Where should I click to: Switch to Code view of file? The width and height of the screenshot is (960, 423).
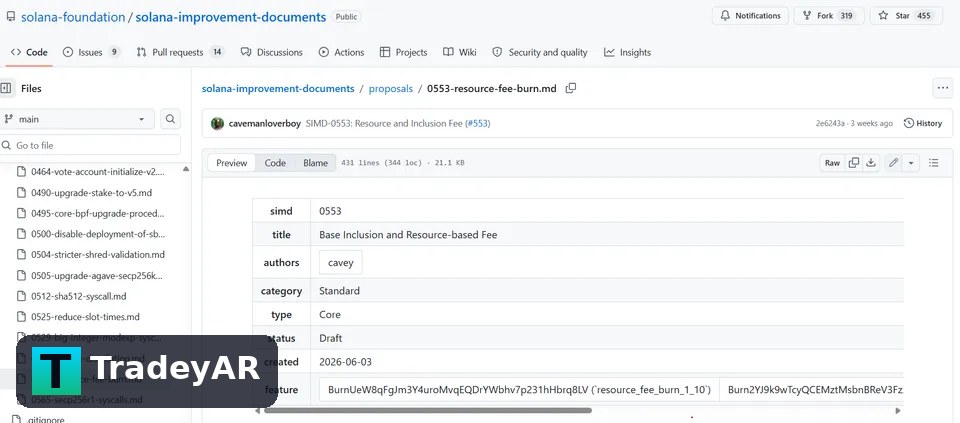pyautogui.click(x=275, y=163)
